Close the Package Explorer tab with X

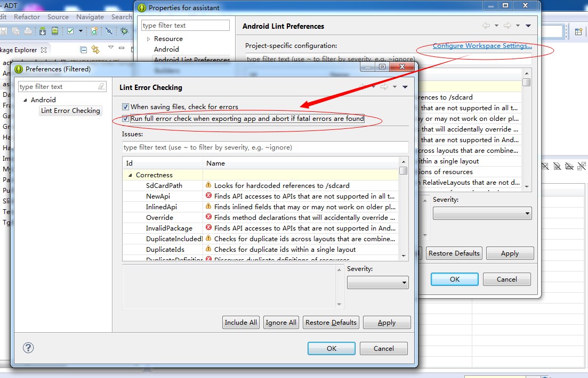click(44, 50)
